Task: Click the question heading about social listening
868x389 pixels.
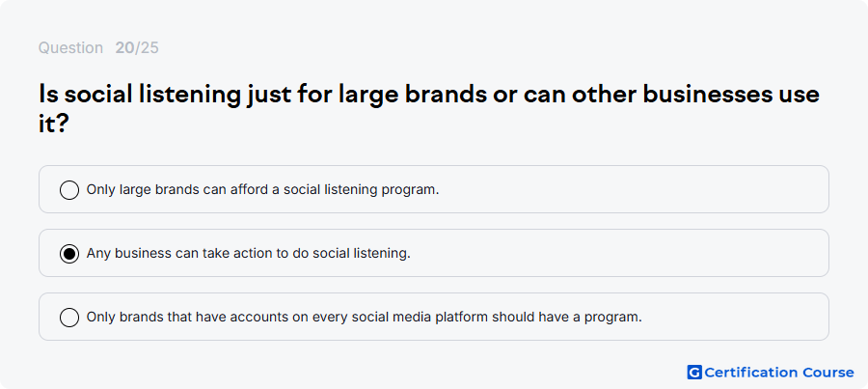Action: [429, 108]
